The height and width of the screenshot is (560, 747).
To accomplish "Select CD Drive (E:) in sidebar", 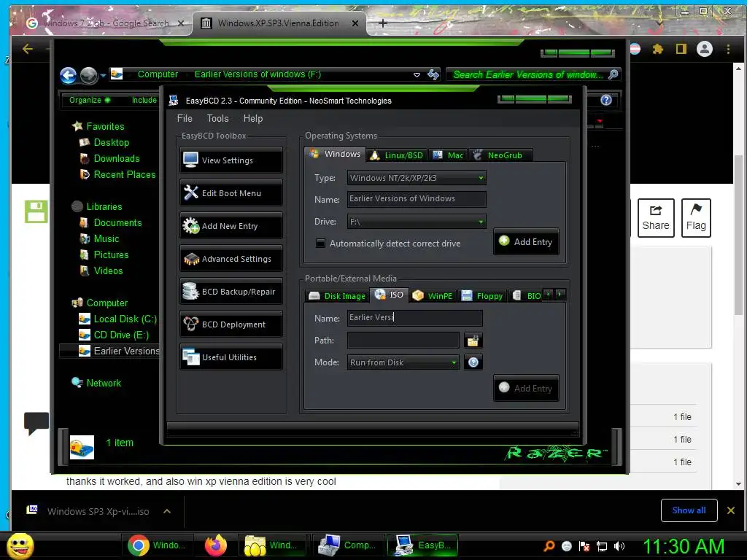I will tap(114, 335).
